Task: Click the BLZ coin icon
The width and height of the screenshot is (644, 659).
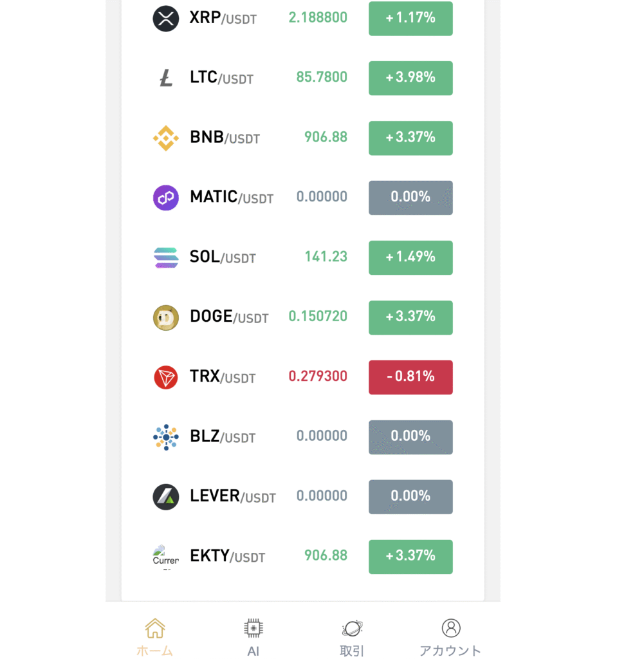Action: pos(165,437)
